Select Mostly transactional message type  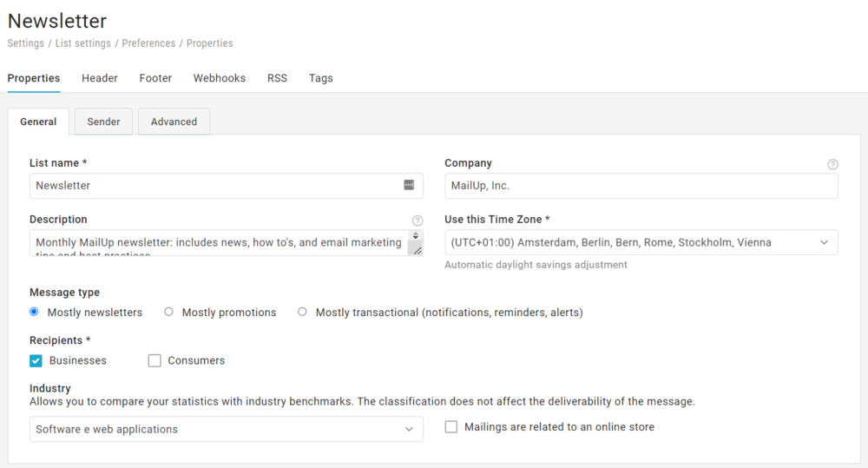pyautogui.click(x=302, y=312)
